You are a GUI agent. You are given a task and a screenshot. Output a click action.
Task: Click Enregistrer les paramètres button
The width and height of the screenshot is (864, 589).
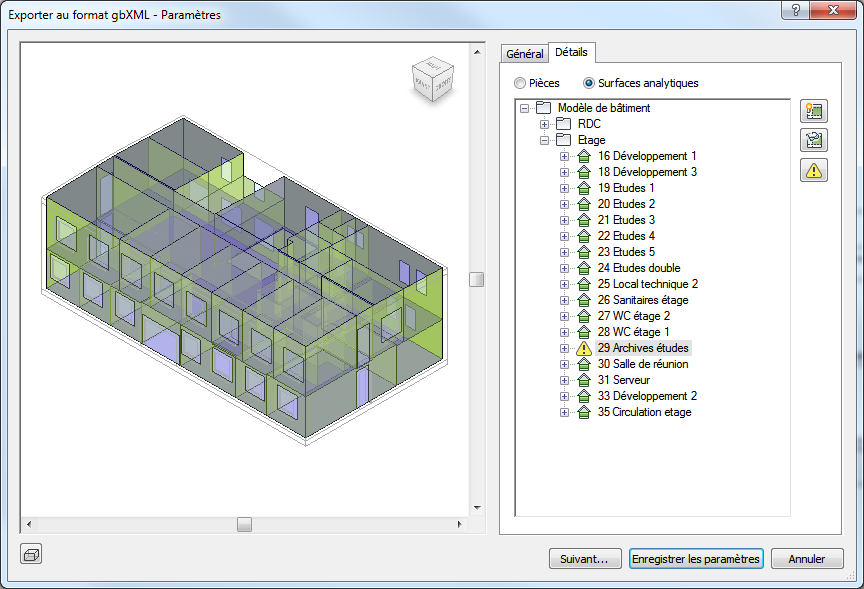coord(696,559)
